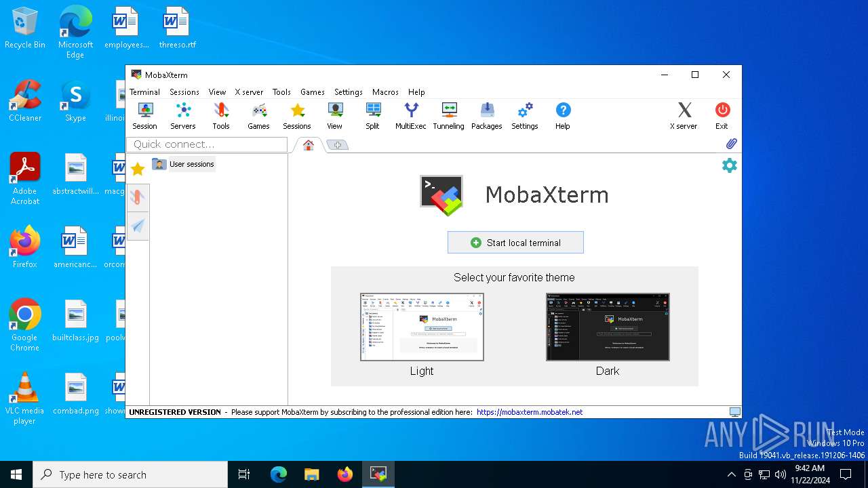This screenshot has width=868, height=488.
Task: Select the paper plane Macros sidebar tab
Action: point(138,226)
